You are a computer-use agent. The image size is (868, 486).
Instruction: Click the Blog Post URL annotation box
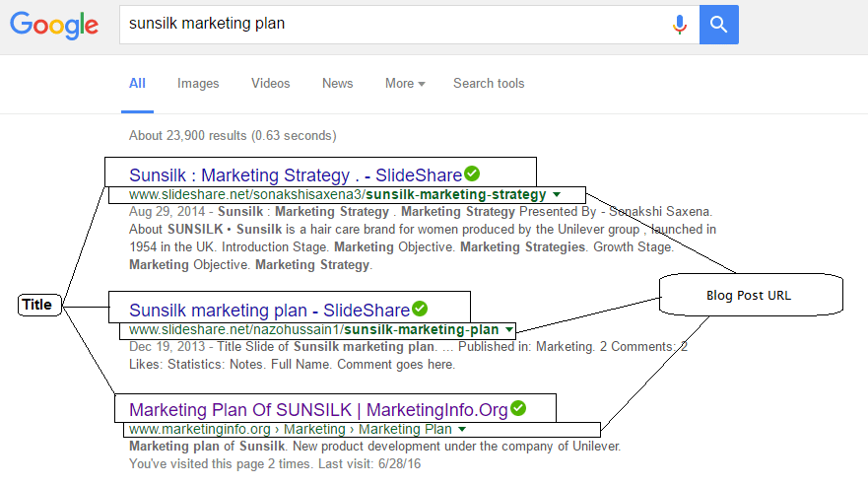pyautogui.click(x=751, y=295)
